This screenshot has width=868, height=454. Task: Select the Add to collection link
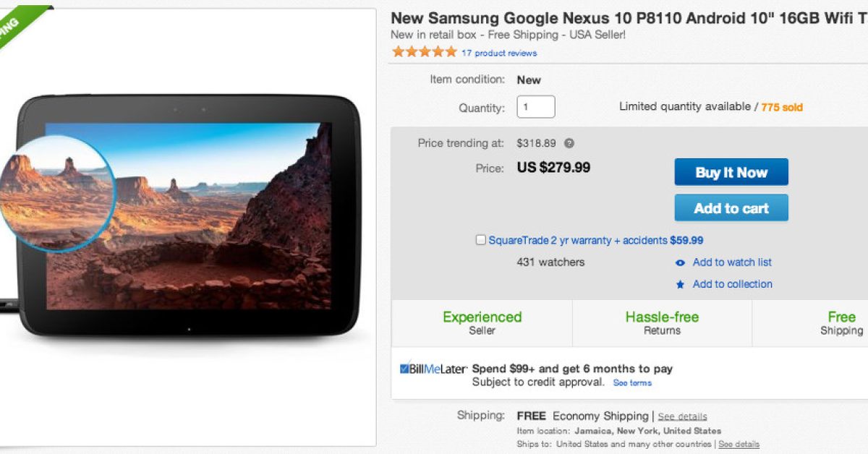click(x=732, y=284)
